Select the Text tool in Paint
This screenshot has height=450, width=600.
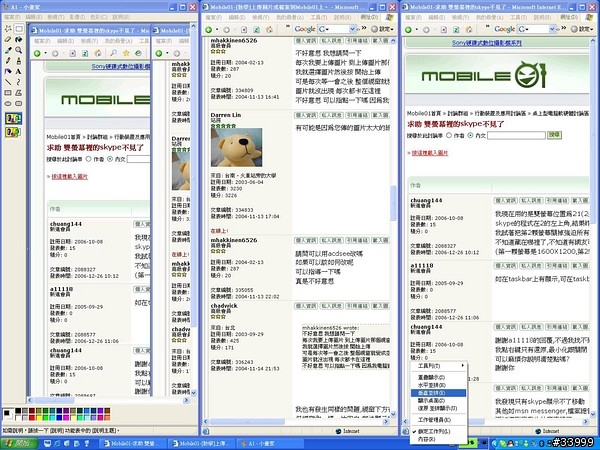(18, 72)
